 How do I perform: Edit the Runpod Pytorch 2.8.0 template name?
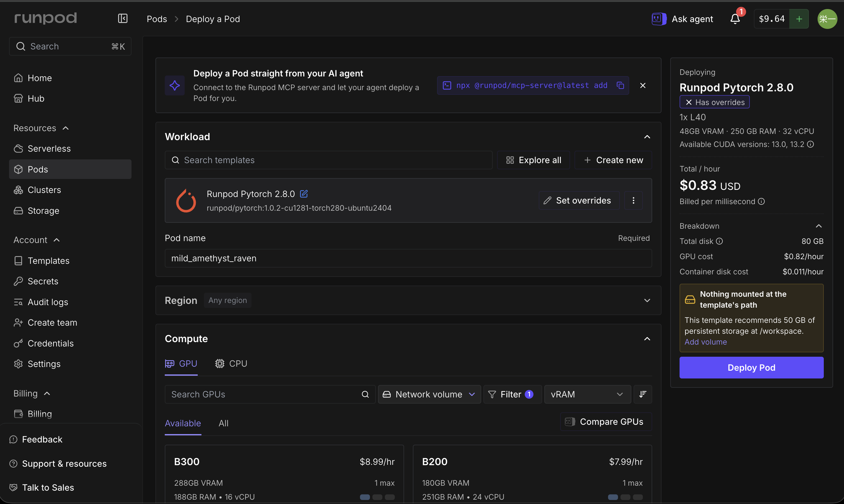(304, 194)
